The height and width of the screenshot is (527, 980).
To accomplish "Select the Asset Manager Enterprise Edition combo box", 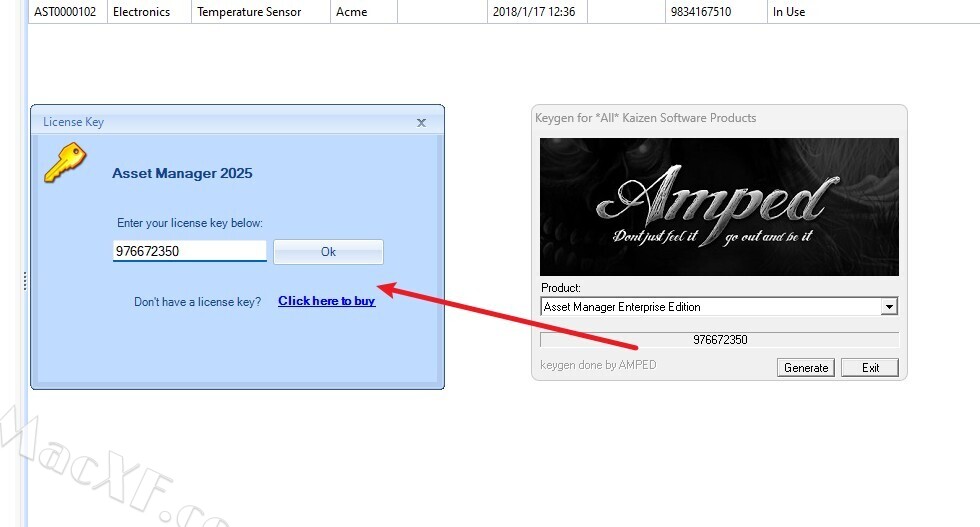I will pos(719,307).
